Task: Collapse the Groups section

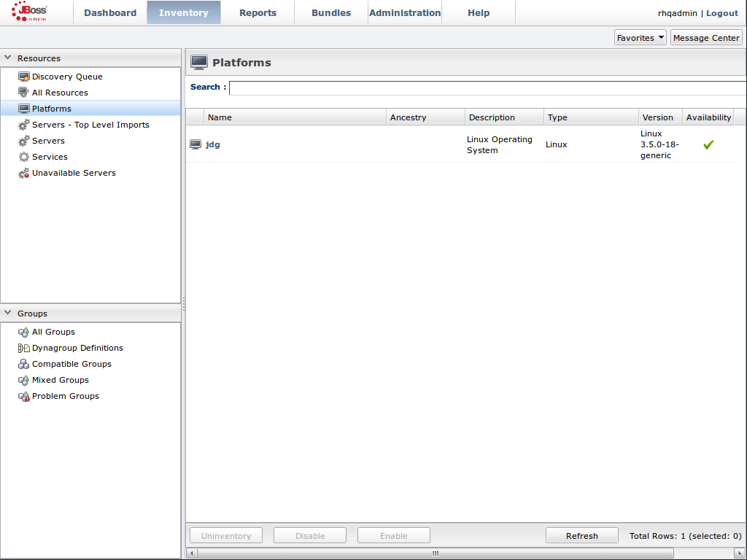Action: click(x=8, y=313)
